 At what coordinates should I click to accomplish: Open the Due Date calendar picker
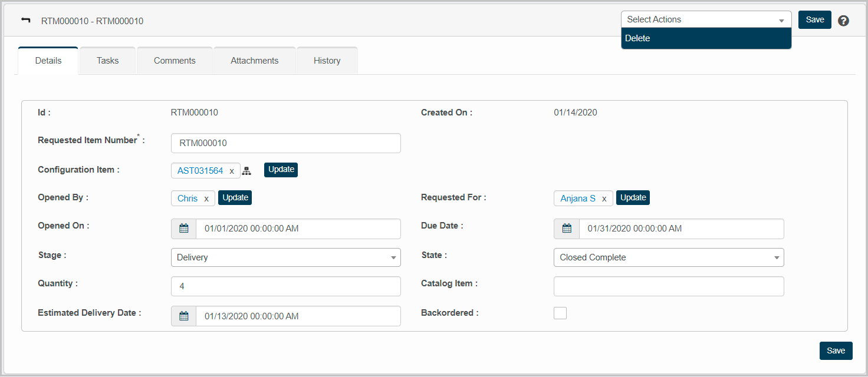coord(567,229)
